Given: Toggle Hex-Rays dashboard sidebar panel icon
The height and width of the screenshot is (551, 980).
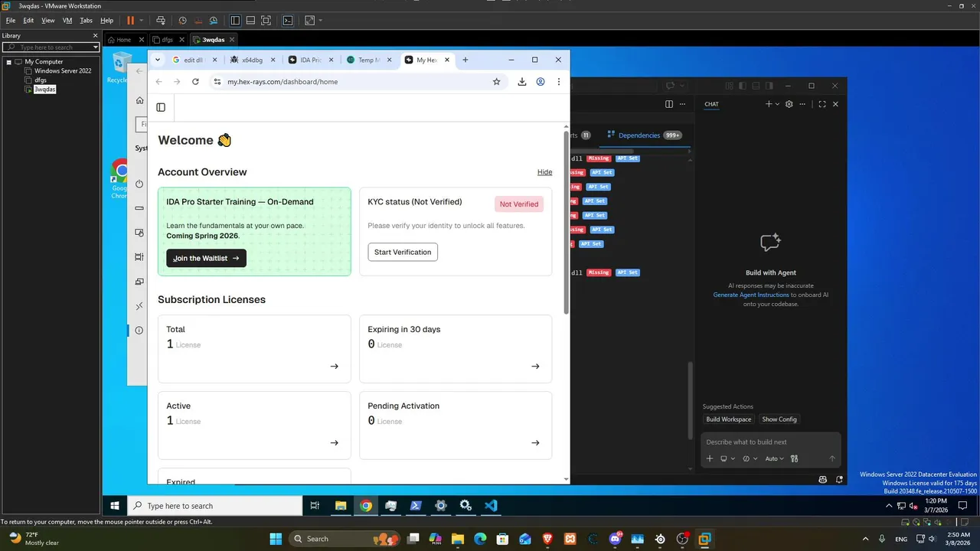Looking at the screenshot, I should pyautogui.click(x=161, y=108).
